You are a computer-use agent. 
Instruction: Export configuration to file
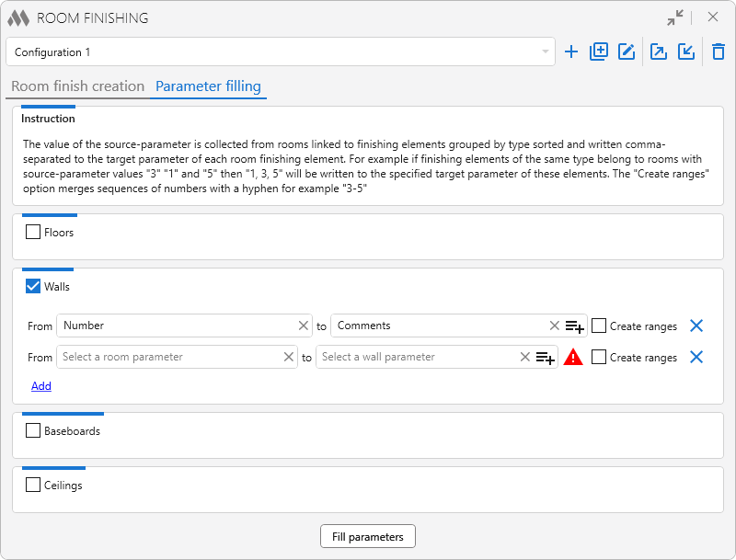coord(659,52)
